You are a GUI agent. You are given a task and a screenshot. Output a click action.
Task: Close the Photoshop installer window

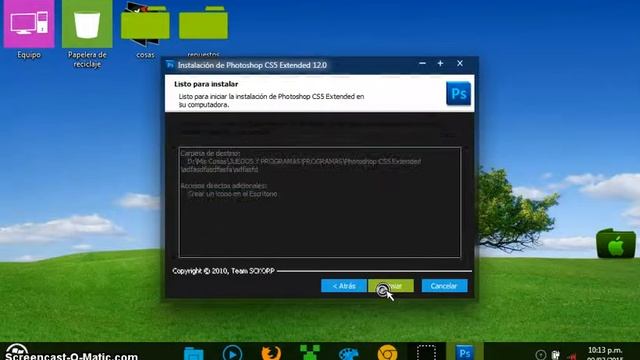(460, 64)
